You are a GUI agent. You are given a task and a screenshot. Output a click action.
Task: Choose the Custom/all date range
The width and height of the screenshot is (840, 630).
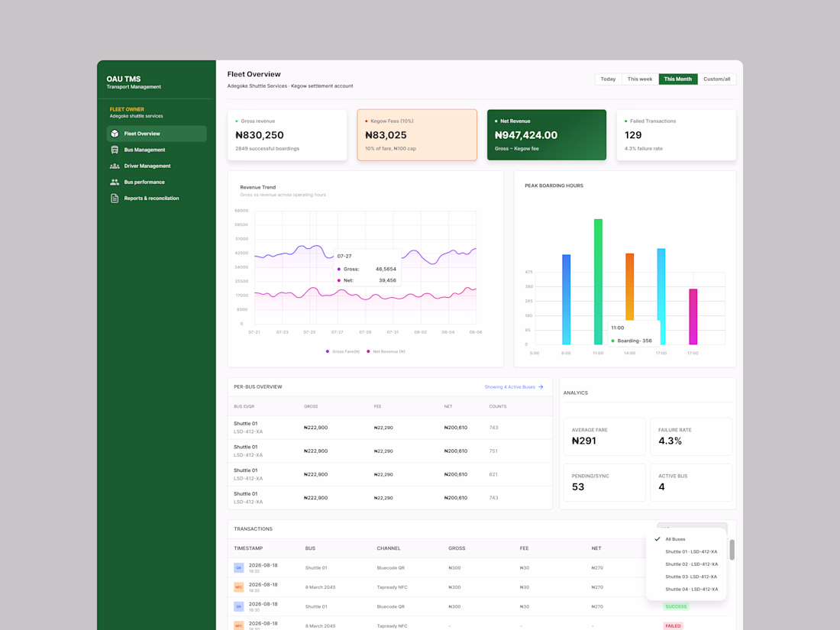click(x=717, y=79)
